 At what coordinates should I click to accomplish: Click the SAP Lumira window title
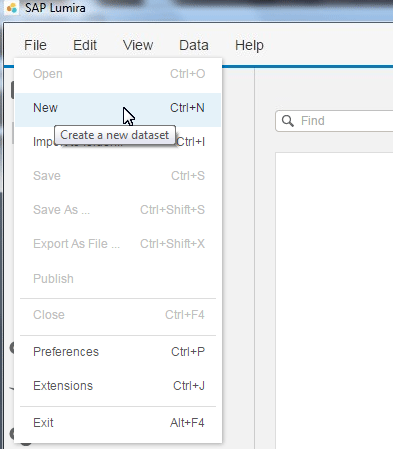[55, 8]
